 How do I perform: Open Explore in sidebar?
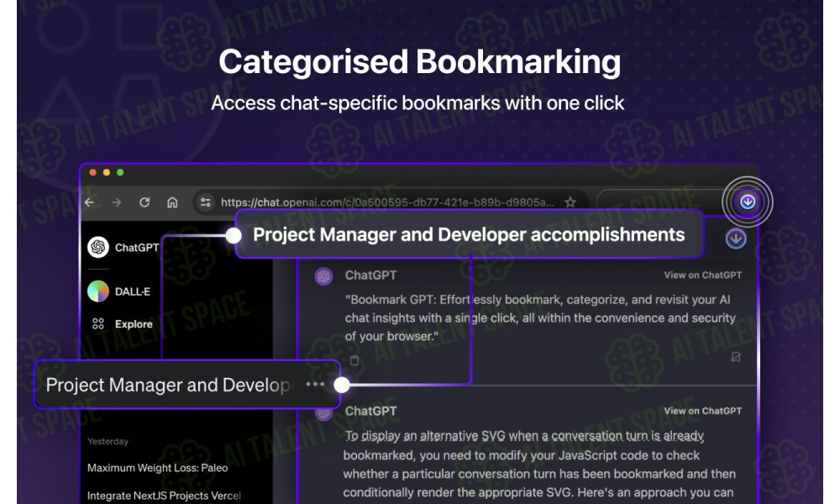pyautogui.click(x=122, y=324)
